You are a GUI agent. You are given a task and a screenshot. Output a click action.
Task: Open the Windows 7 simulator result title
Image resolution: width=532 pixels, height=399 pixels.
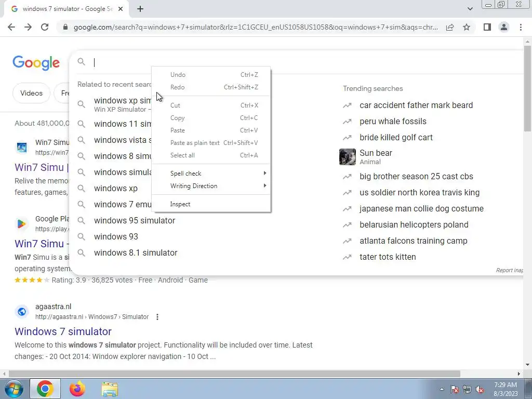63,331
